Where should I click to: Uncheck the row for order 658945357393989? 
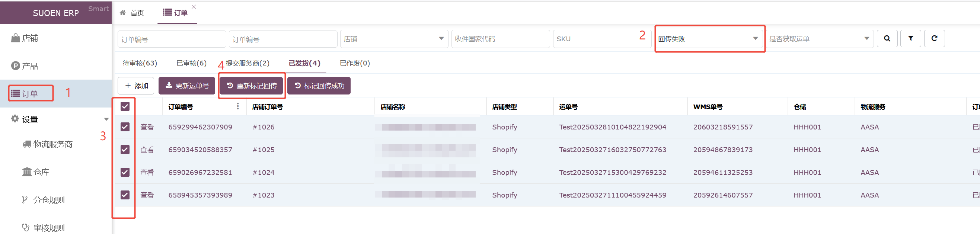pyautogui.click(x=125, y=195)
